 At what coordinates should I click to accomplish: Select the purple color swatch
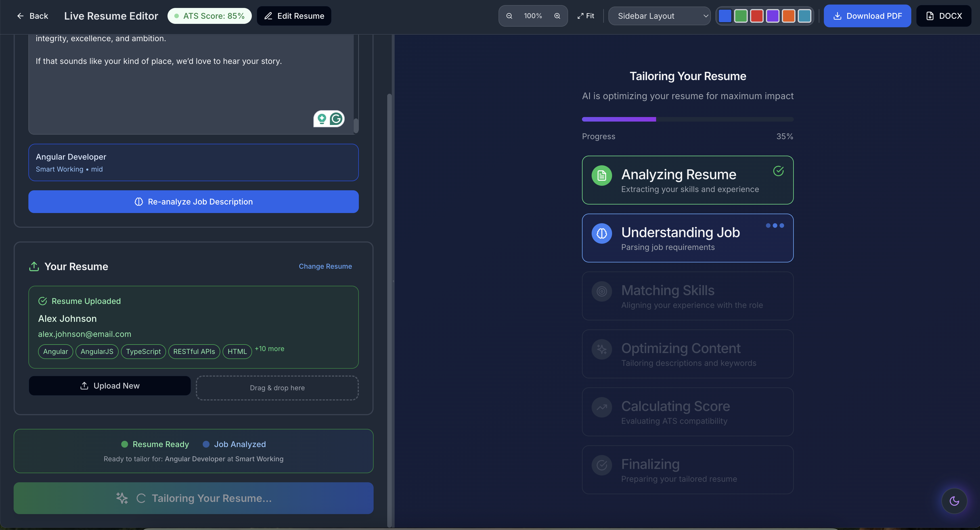773,16
